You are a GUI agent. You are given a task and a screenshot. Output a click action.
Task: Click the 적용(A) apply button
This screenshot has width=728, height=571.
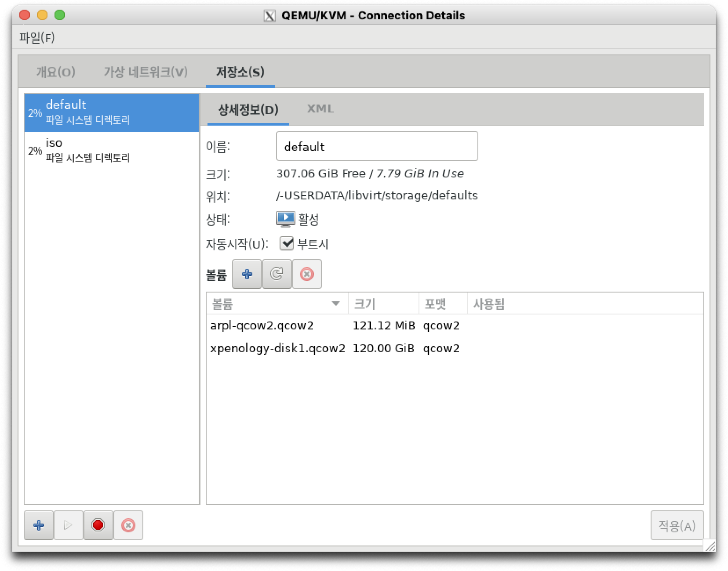point(677,525)
